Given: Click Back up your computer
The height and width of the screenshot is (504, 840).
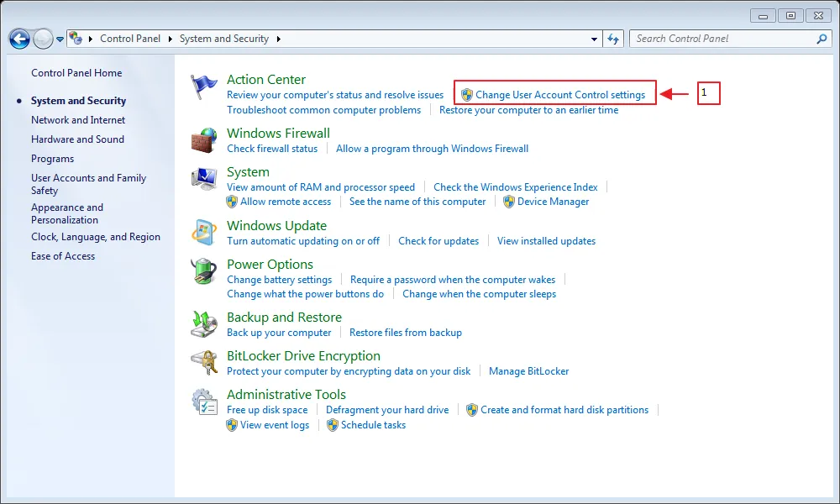Looking at the screenshot, I should point(279,333).
